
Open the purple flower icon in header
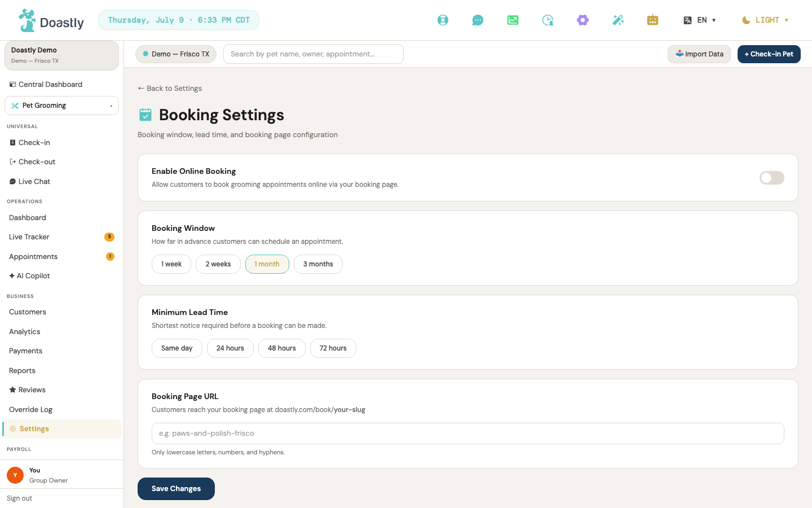[x=582, y=20]
